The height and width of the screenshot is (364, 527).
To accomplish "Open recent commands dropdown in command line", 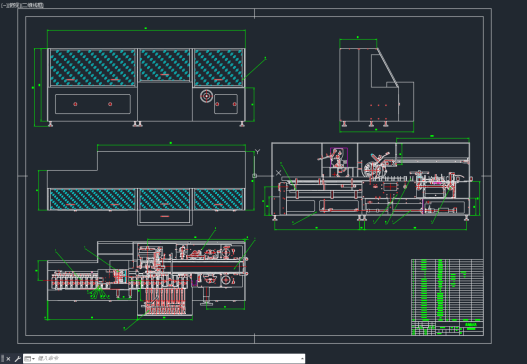I will [x=30, y=359].
